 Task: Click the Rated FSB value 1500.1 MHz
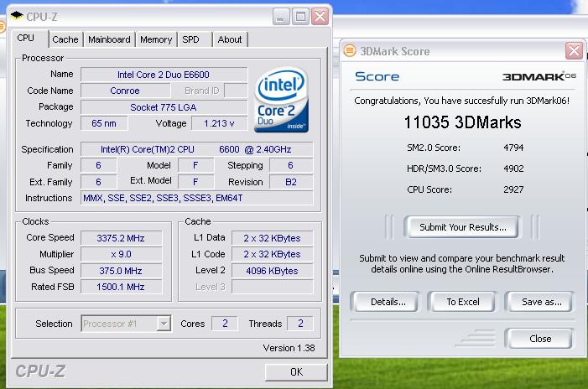pos(121,287)
